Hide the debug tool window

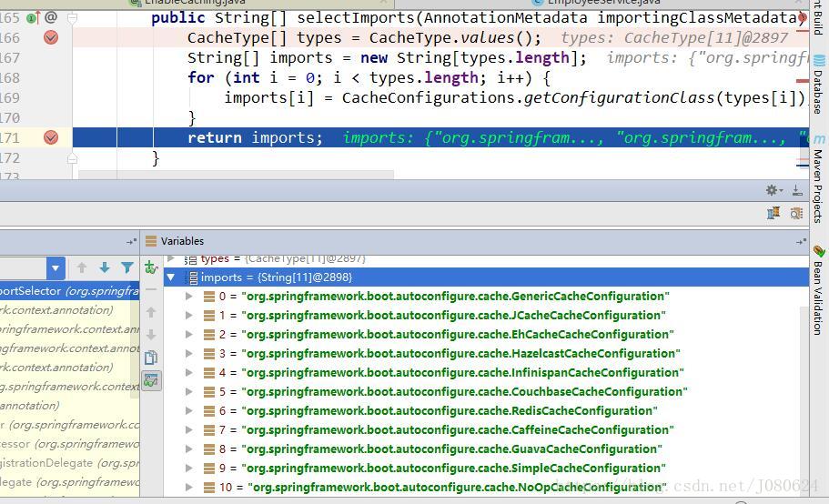[797, 190]
